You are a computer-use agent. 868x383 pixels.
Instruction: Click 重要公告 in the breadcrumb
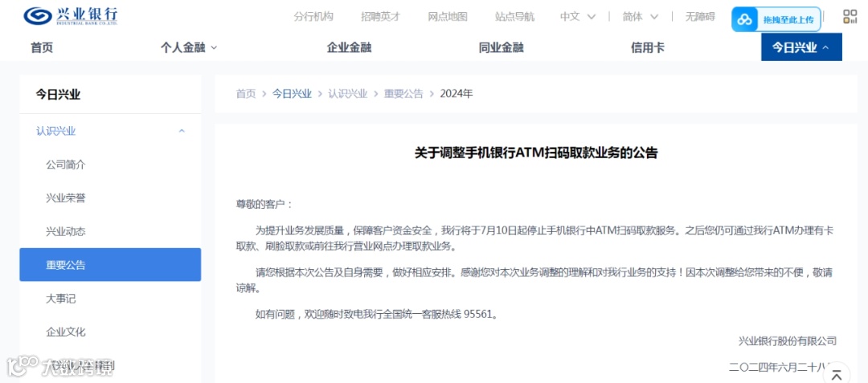coord(404,93)
